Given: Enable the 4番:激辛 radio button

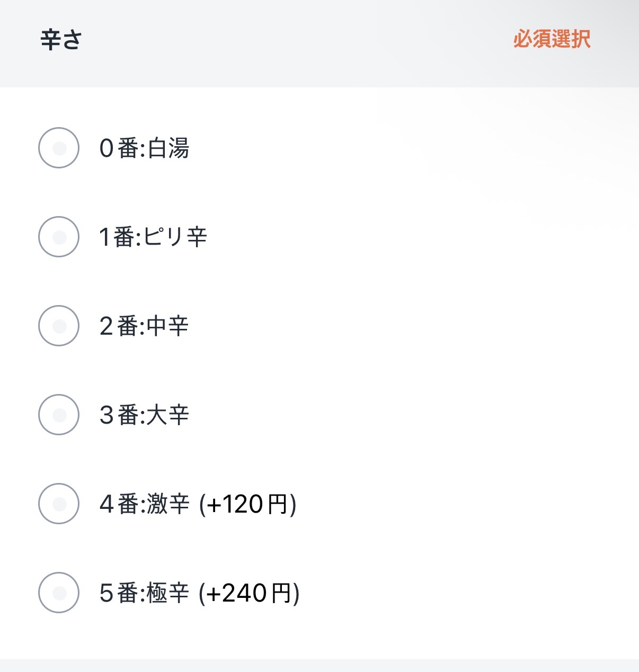Looking at the screenshot, I should (59, 504).
